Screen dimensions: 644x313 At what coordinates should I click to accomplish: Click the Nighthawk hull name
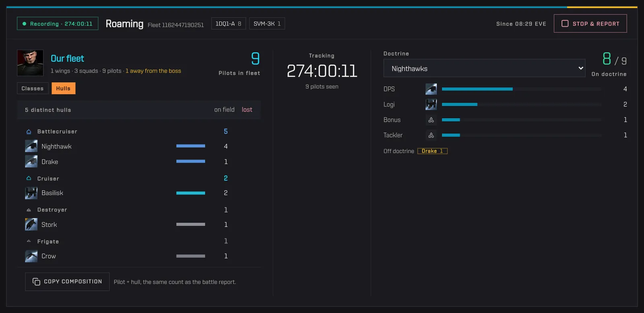point(56,146)
